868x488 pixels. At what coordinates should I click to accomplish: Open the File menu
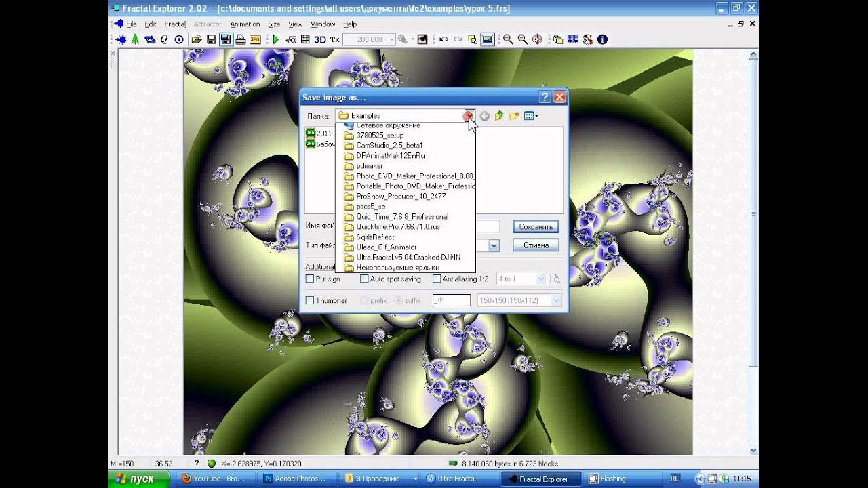click(132, 24)
